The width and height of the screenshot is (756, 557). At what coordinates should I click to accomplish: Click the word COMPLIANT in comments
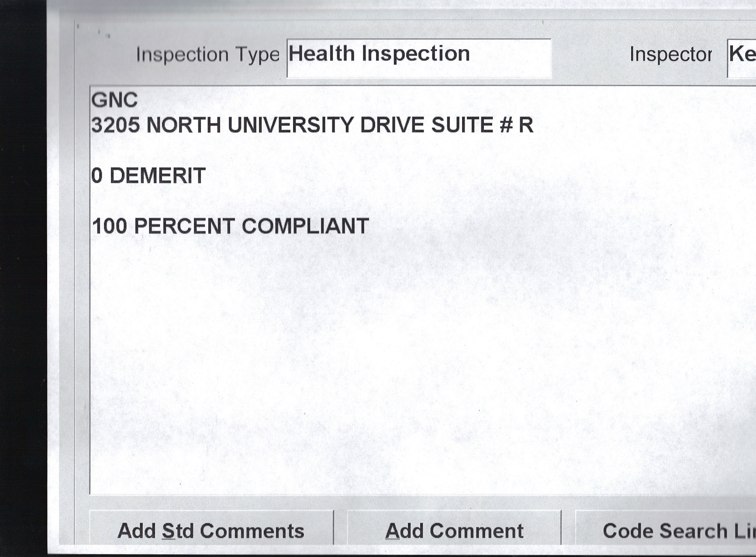(305, 226)
